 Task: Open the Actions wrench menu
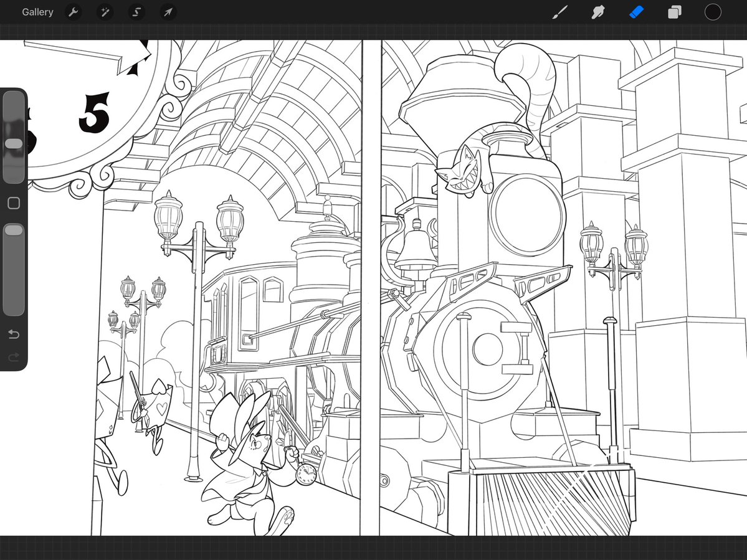74,12
